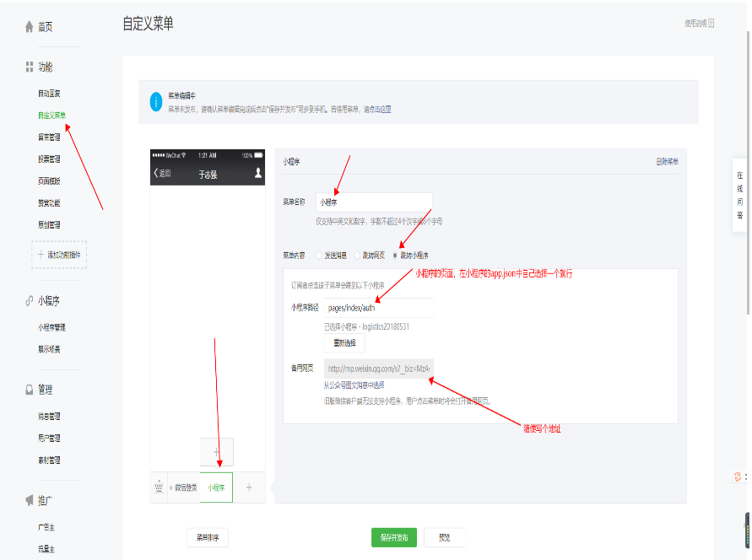Open 自定义菜单 in the sidebar

(x=51, y=116)
